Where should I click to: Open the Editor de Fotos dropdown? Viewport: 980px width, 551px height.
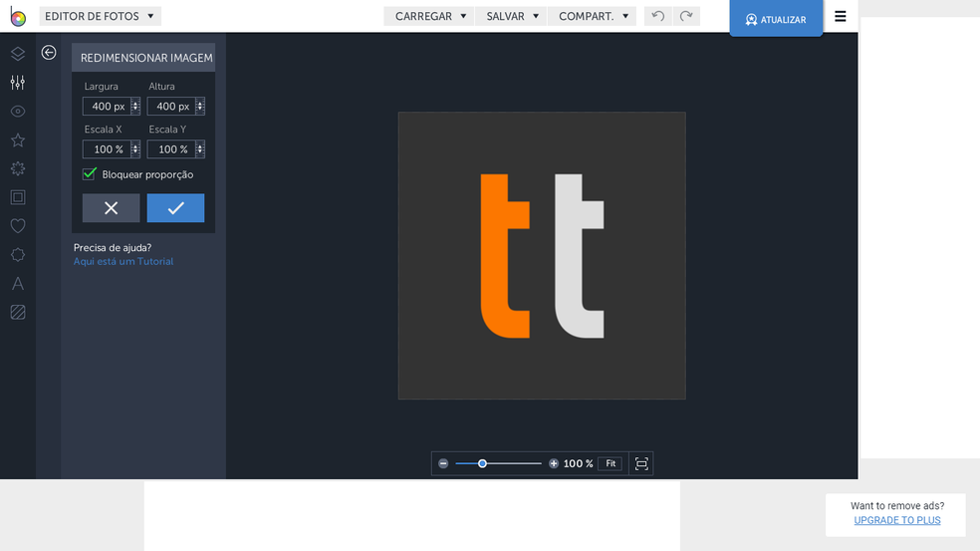click(x=100, y=16)
